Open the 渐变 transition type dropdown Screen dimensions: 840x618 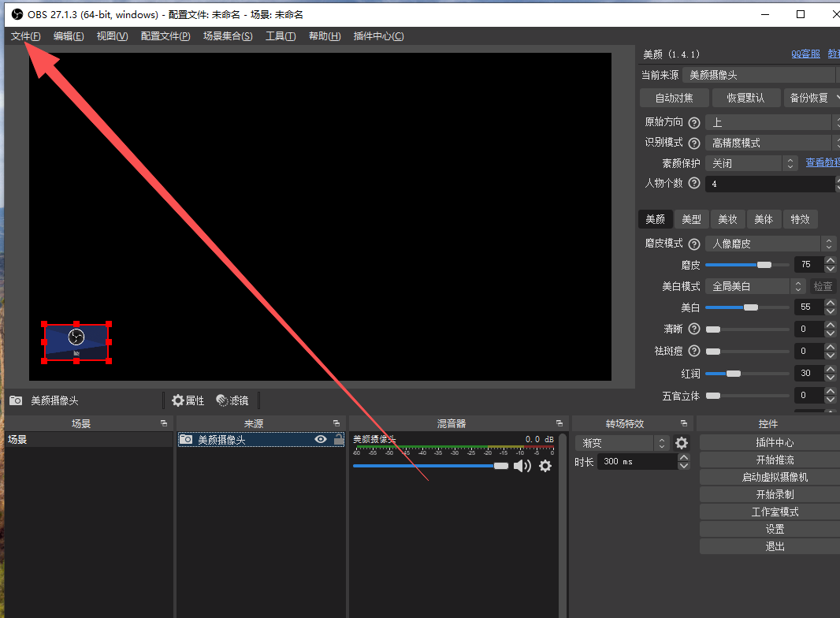(x=622, y=443)
